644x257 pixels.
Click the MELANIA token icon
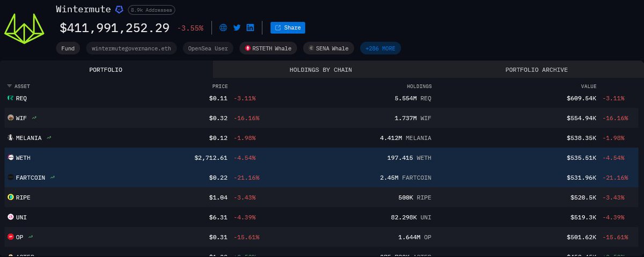pyautogui.click(x=10, y=138)
